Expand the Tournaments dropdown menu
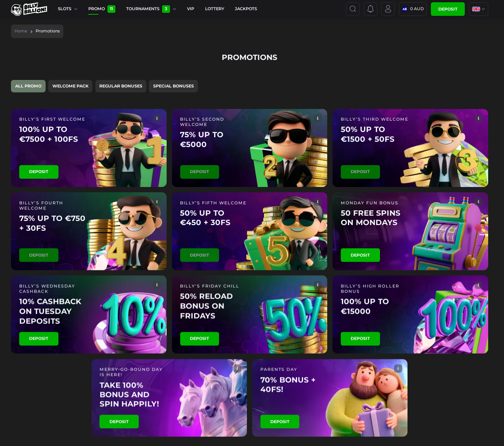 (151, 9)
